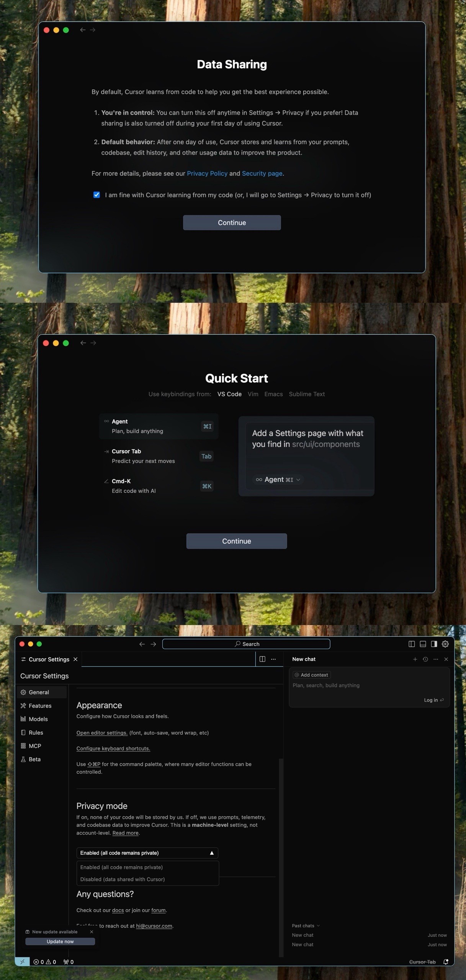Collapse the Past chats list
Image resolution: width=466 pixels, height=980 pixels.
click(x=306, y=926)
